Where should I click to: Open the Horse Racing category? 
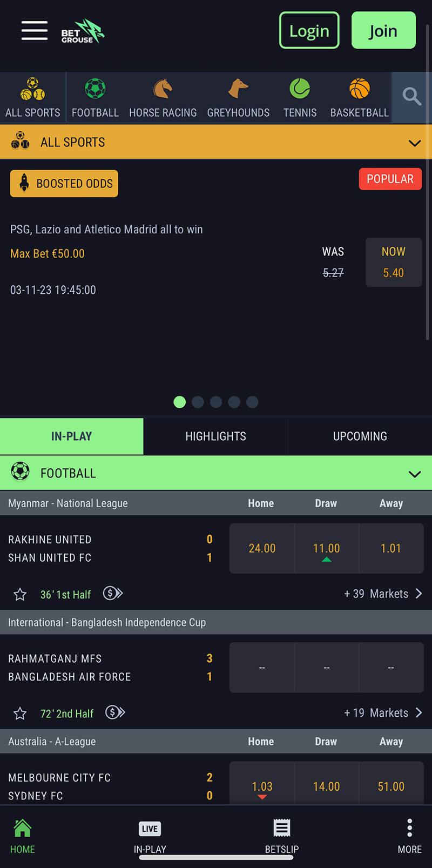click(x=163, y=98)
